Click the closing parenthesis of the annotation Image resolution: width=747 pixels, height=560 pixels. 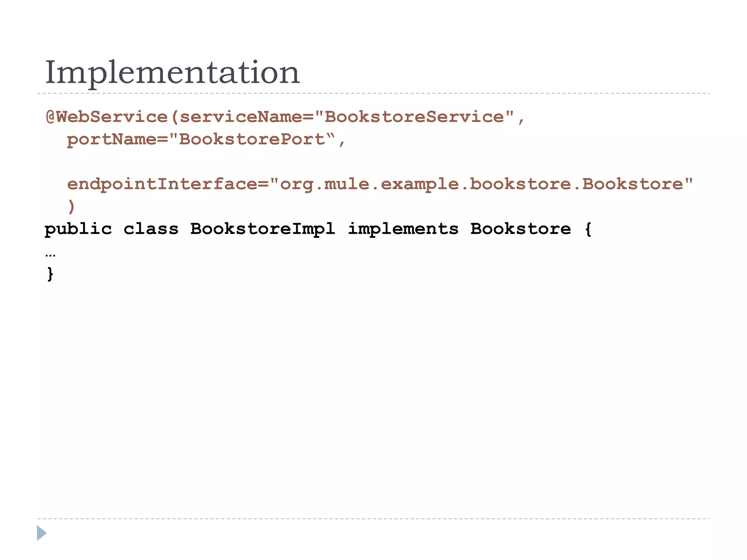71,207
